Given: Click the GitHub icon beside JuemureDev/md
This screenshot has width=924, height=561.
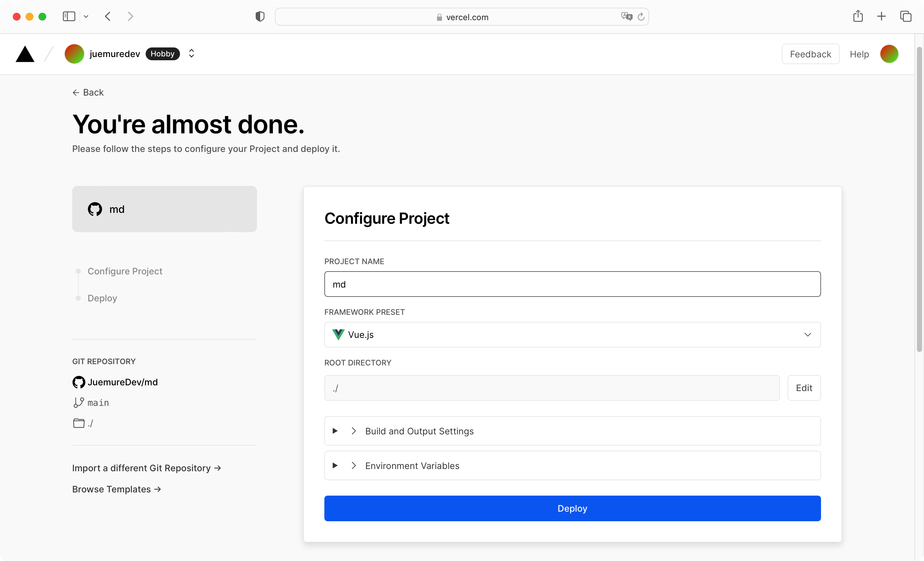Looking at the screenshot, I should click(x=78, y=382).
